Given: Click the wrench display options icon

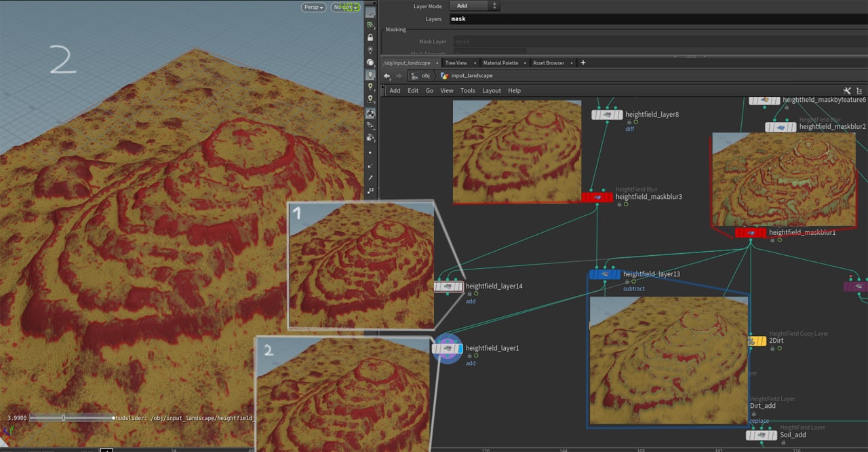Looking at the screenshot, I should (847, 90).
